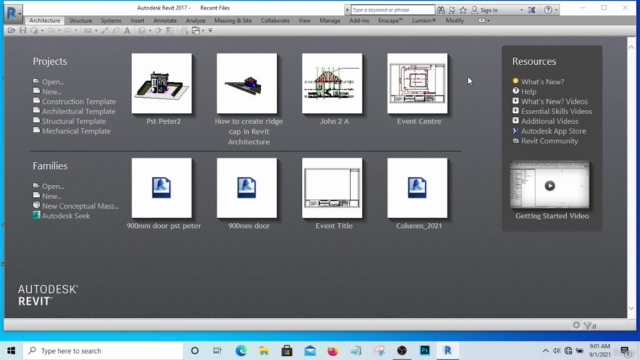Image resolution: width=640 pixels, height=360 pixels.
Task: Open the Revit application menu button
Action: click(13, 13)
